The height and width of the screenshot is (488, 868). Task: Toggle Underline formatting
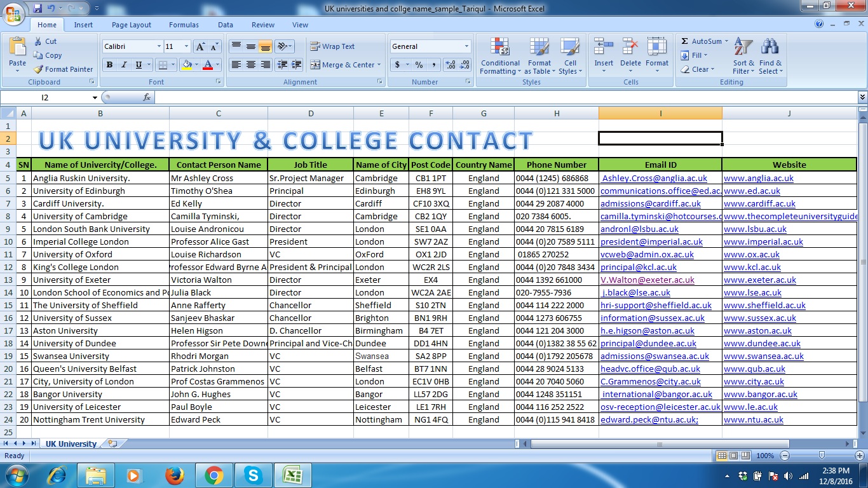point(139,65)
